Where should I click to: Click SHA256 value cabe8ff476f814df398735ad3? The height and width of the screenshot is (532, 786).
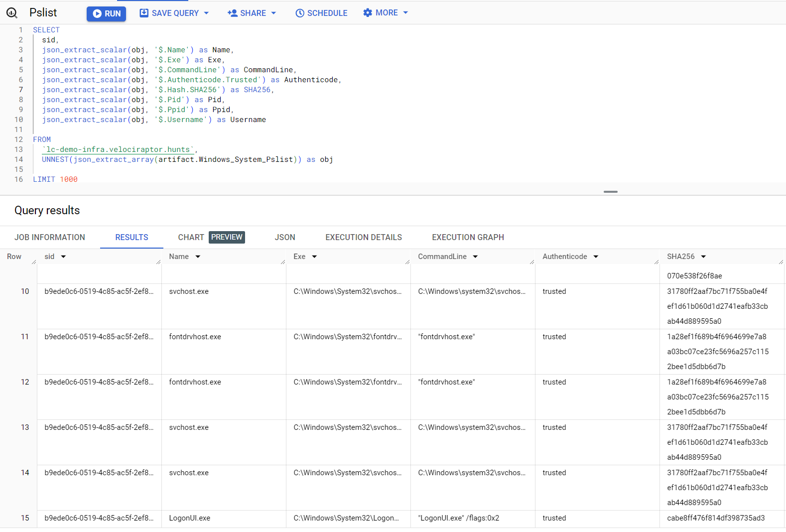coord(716,518)
